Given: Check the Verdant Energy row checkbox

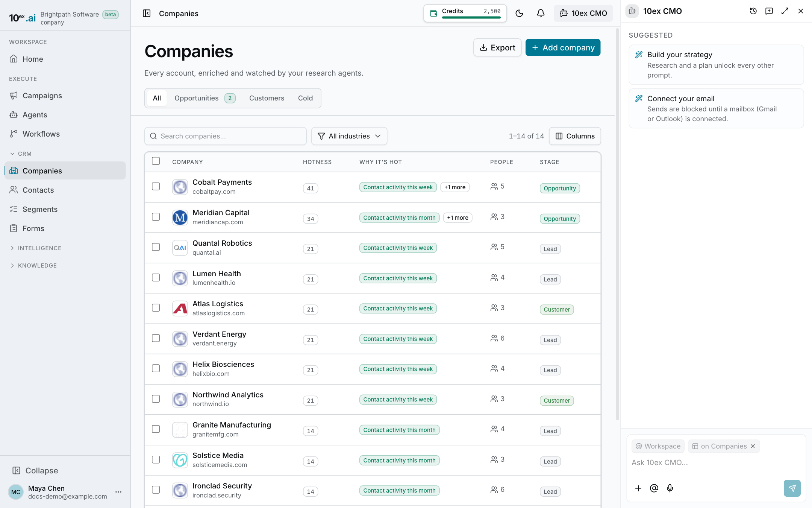Looking at the screenshot, I should 156,338.
